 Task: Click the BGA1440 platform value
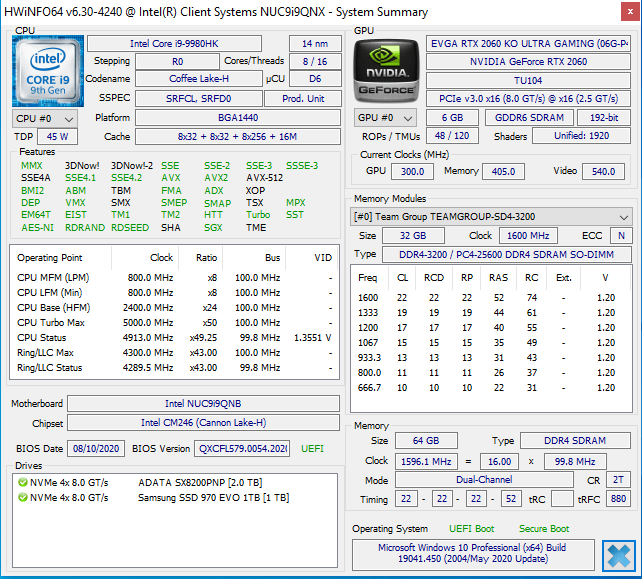tap(238, 118)
